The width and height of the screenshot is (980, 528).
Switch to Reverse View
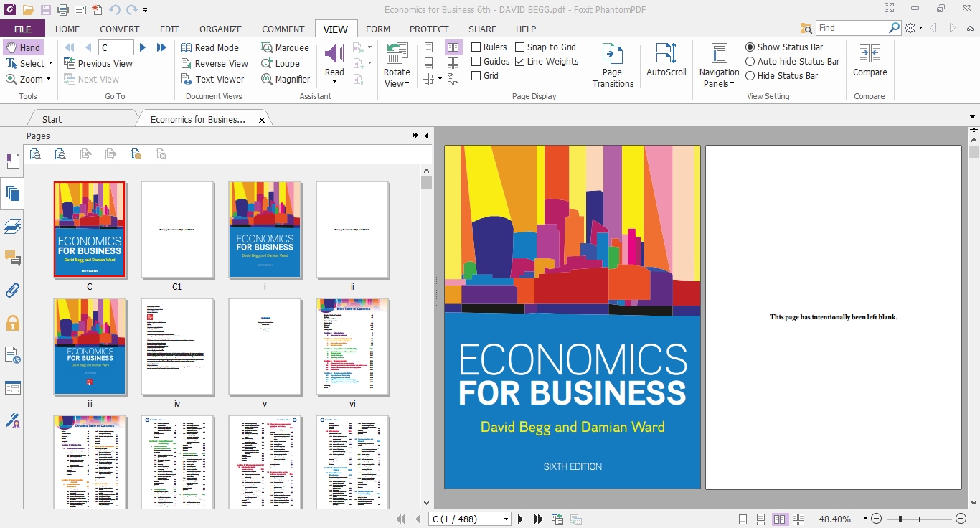point(214,63)
